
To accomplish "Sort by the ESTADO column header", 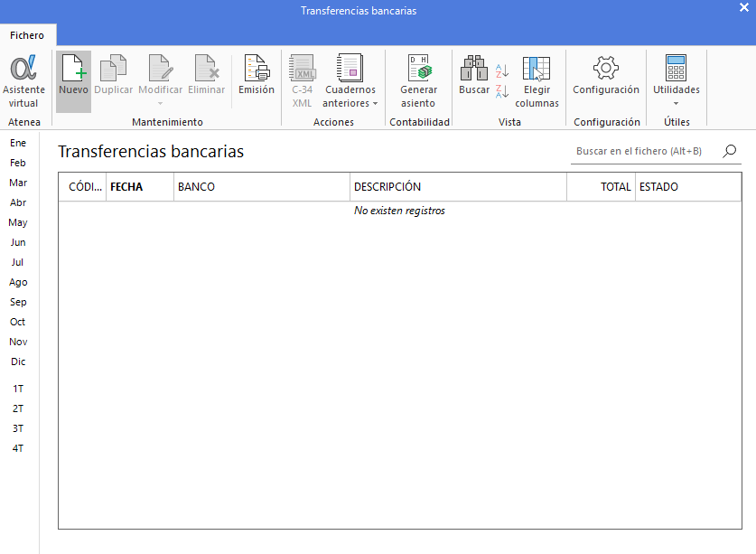I will [x=688, y=187].
